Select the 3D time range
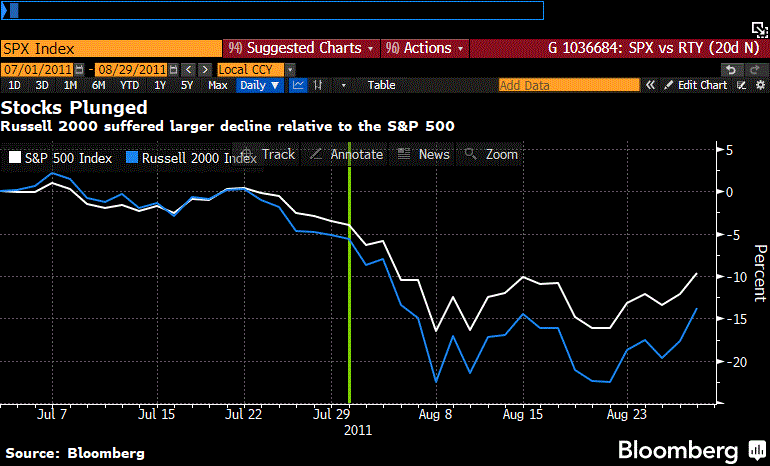This screenshot has height=466, width=770. click(42, 85)
